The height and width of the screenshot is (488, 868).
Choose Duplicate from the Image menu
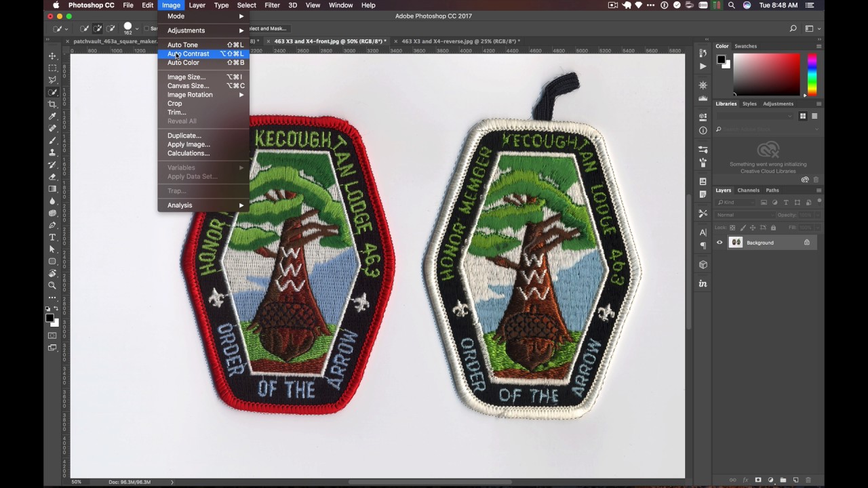[203, 136]
